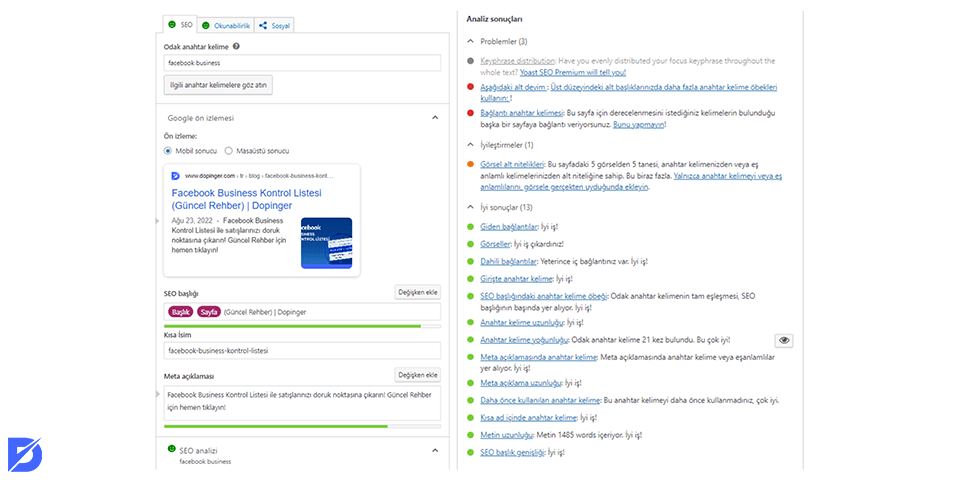The width and height of the screenshot is (960, 480).
Task: Click the preview title Facebook Business Kontrol Listesi
Action: [247, 199]
